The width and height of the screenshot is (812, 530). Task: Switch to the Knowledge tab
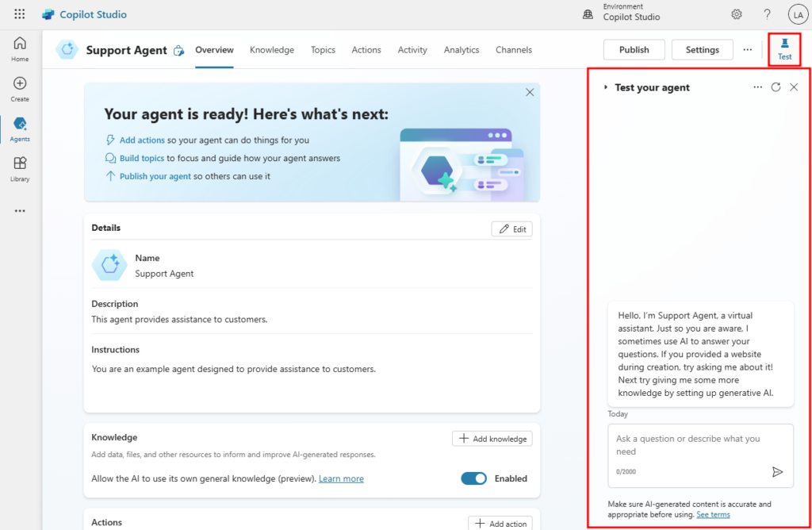(x=272, y=50)
